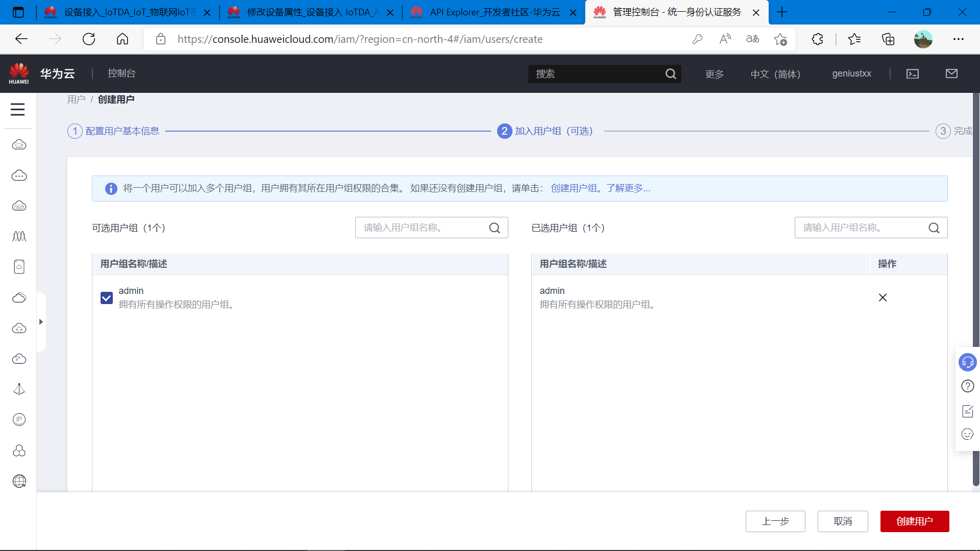The image size is (980, 551).
Task: Click search icon in selected groups field
Action: coord(934,228)
